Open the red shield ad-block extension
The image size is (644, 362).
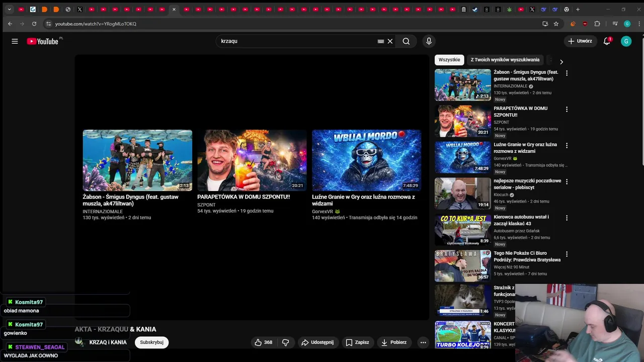point(585,24)
